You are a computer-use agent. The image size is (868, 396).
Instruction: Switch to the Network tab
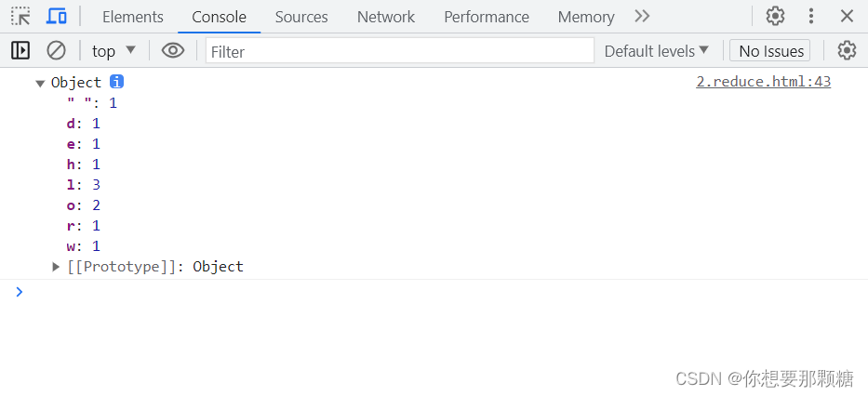[x=386, y=17]
